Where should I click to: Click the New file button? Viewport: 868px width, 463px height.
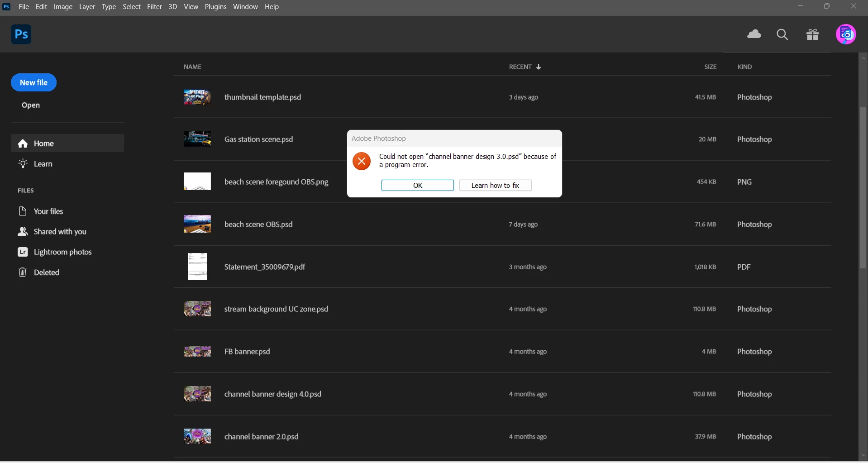coord(33,82)
